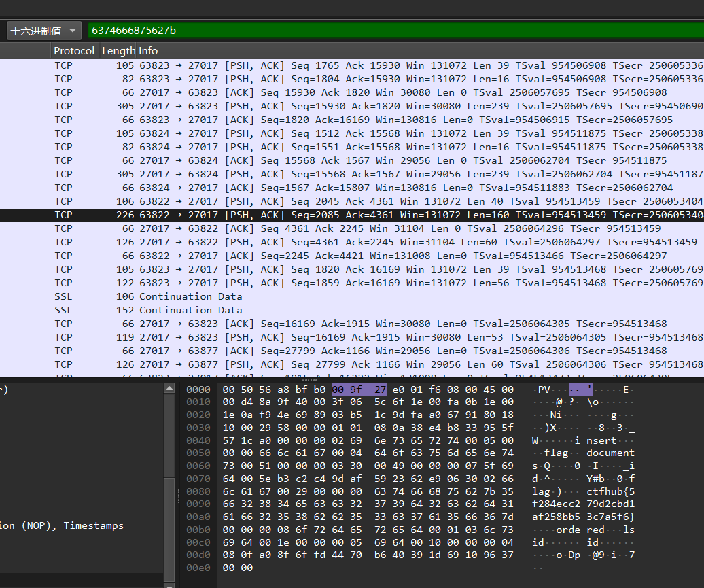The image size is (704, 588).
Task: Select the ACK packet with Seq=15930 Len=0
Action: (352, 92)
